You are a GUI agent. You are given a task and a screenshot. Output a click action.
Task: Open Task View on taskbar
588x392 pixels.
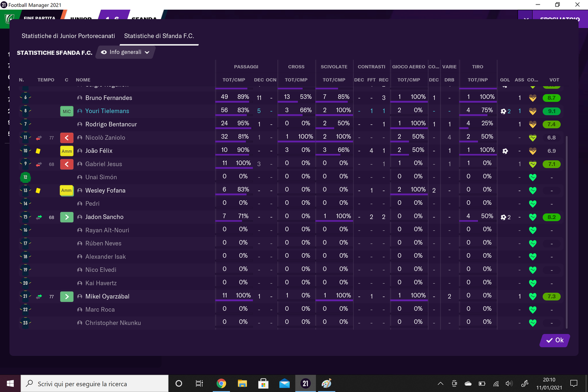pos(199,384)
